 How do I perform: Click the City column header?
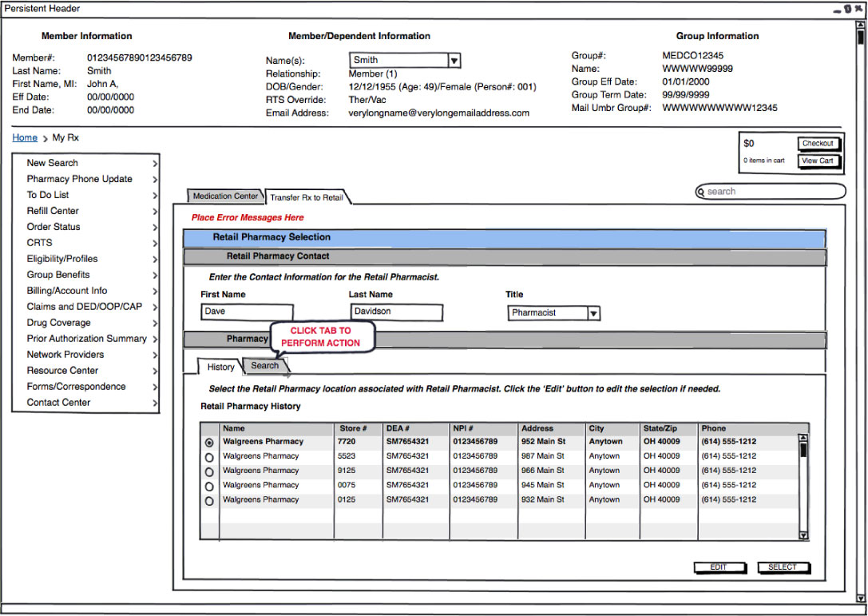tap(612, 429)
